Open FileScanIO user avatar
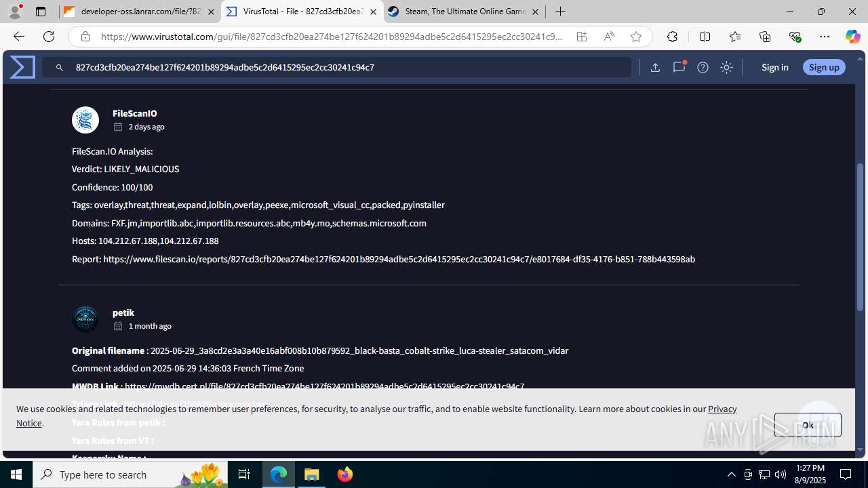This screenshot has width=868, height=488. (x=85, y=120)
